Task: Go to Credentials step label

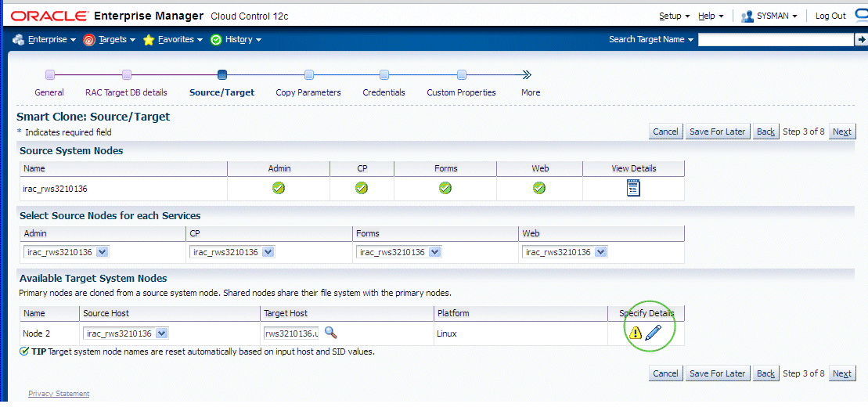Action: [x=384, y=92]
